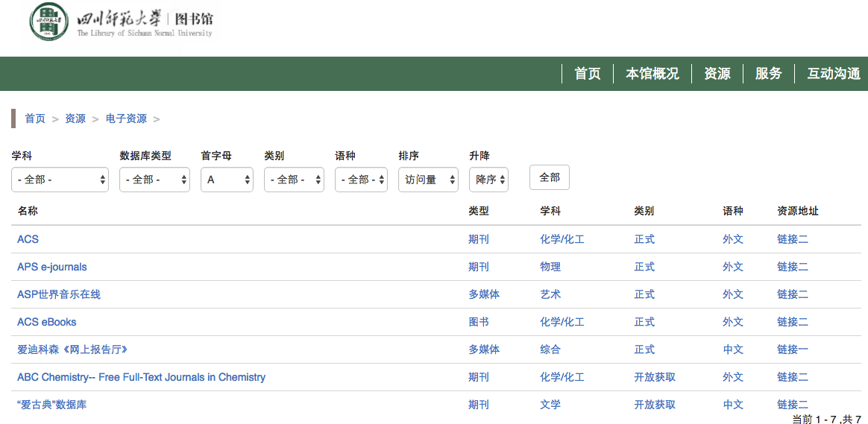Screen dimensions: 868x424
Task: Open 链接二 for the APS e-journals row
Action: pyautogui.click(x=793, y=267)
